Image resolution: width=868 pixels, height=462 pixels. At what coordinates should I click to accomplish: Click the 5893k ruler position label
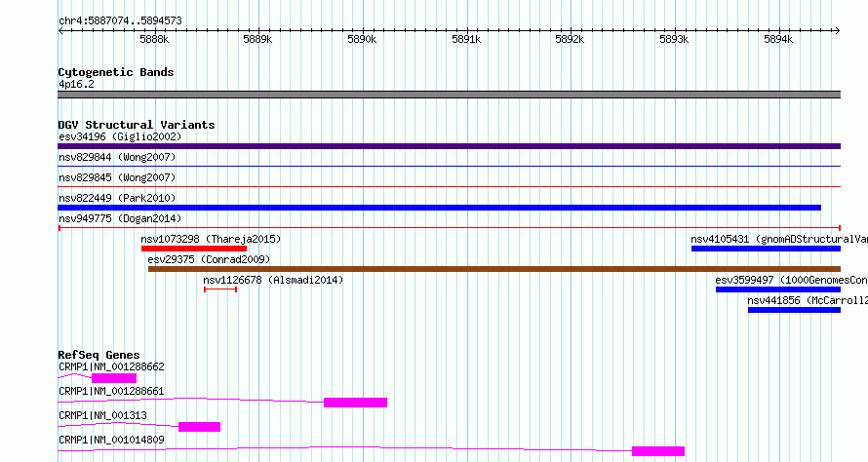pyautogui.click(x=674, y=39)
